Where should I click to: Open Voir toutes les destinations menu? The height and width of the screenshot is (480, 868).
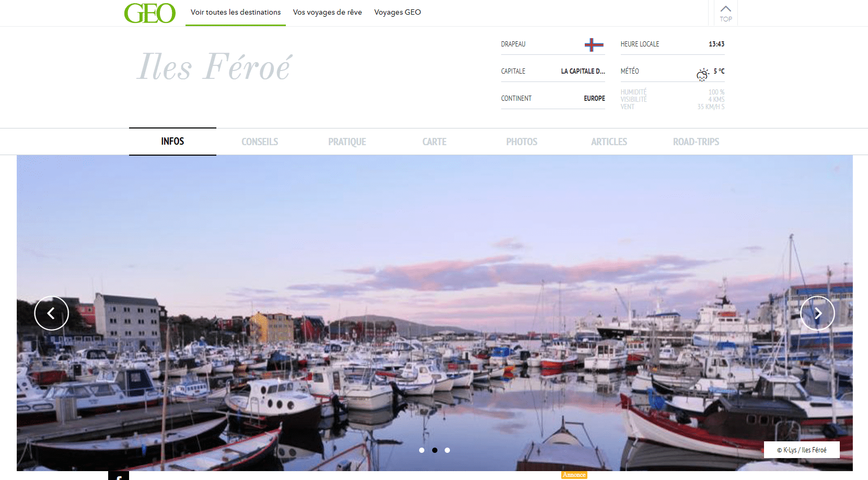(x=236, y=12)
